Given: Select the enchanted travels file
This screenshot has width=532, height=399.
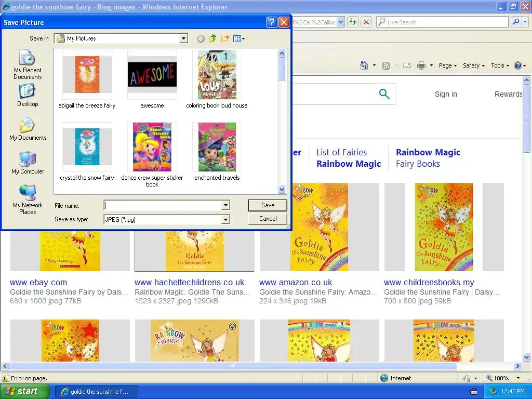Looking at the screenshot, I should [x=217, y=152].
